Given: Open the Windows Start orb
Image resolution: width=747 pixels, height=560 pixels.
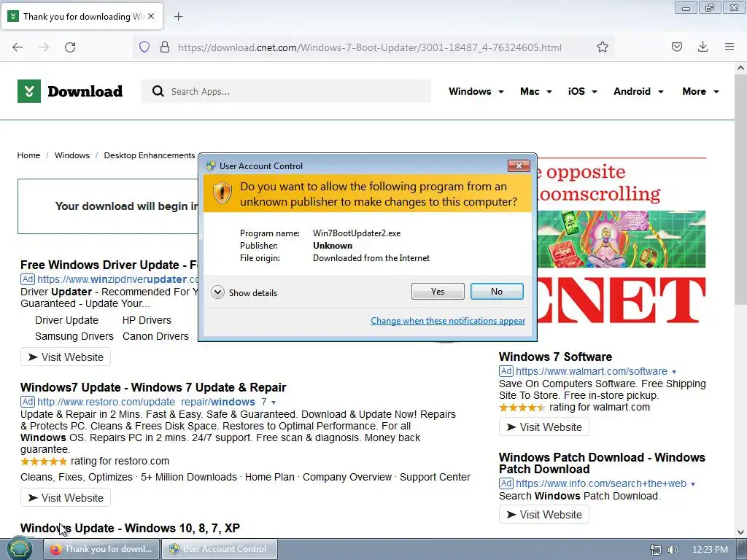Looking at the screenshot, I should pos(20,549).
